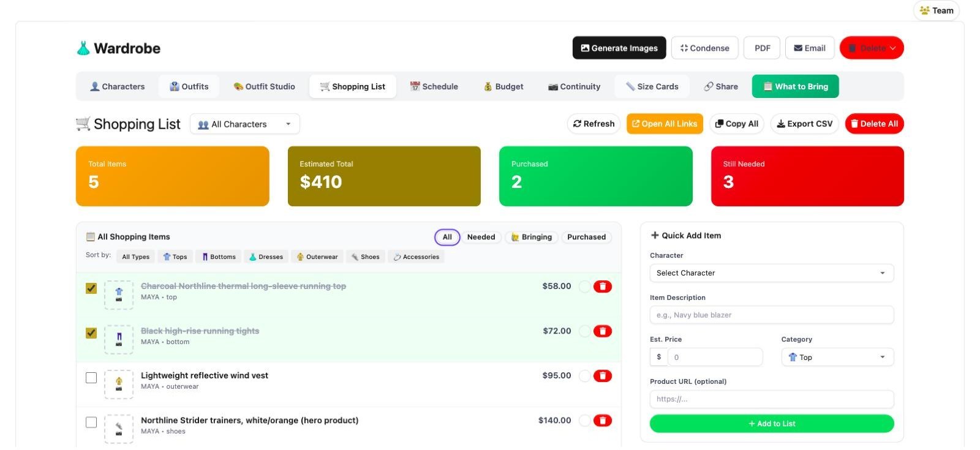Uncheck the Black high-rise running tights checkbox
Screen dimensions: 980x450
[x=91, y=333]
